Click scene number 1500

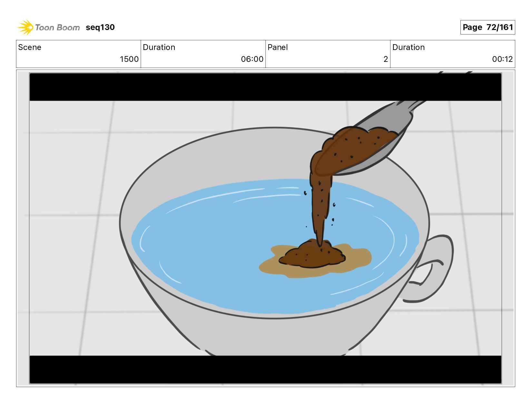[x=129, y=59]
